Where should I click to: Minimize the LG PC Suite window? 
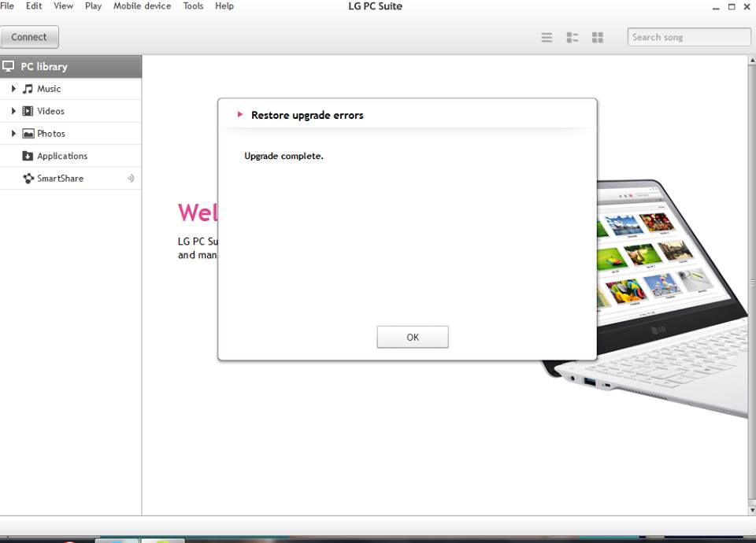(716, 7)
